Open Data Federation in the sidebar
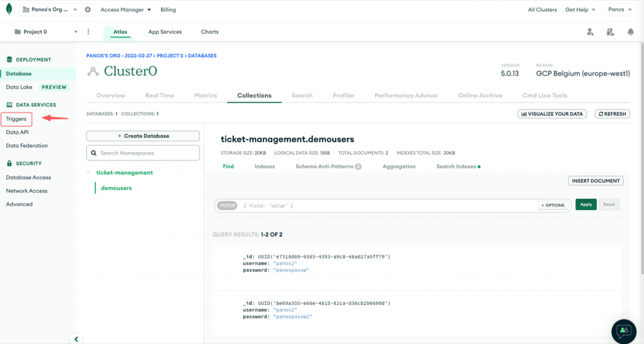The height and width of the screenshot is (344, 644). click(26, 145)
